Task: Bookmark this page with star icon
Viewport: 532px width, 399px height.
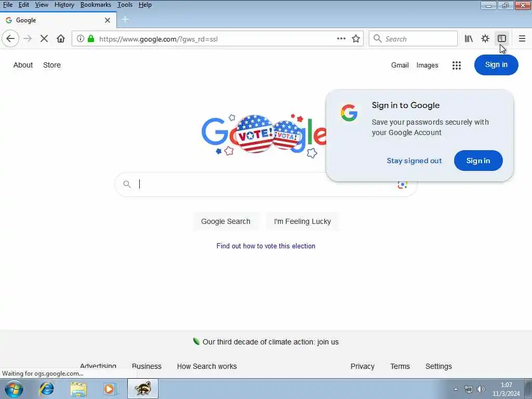Action: (x=355, y=38)
